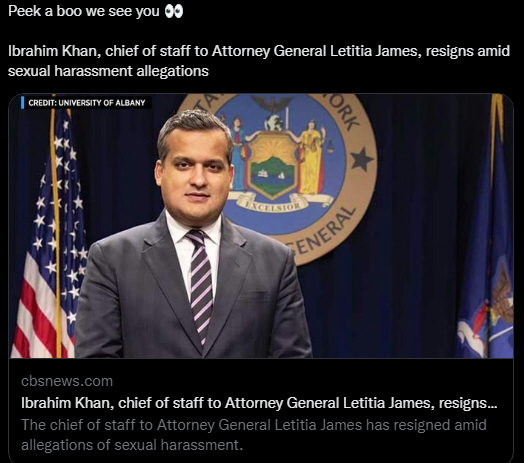
Task: Open the cbsnews.com domain link
Action: tap(67, 381)
